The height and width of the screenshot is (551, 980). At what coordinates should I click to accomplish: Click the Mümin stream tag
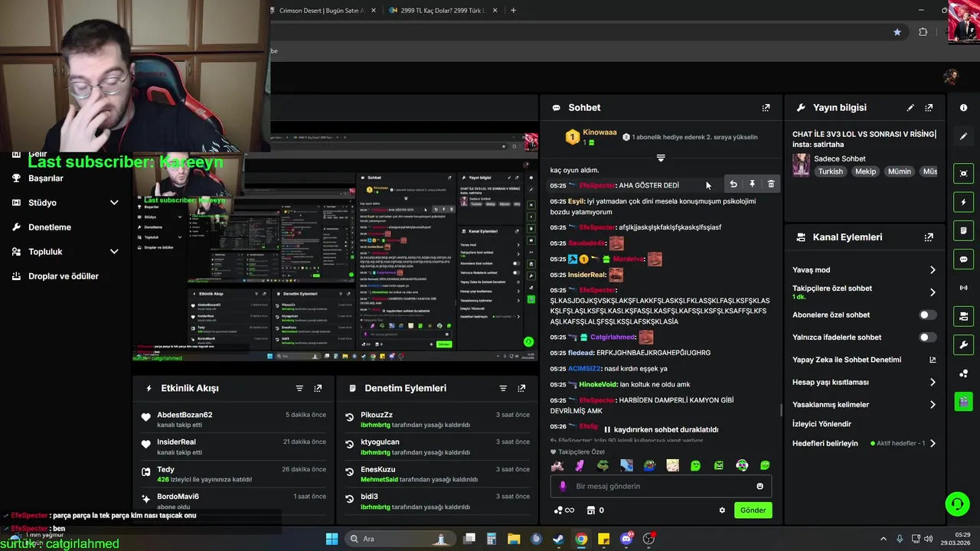click(899, 171)
